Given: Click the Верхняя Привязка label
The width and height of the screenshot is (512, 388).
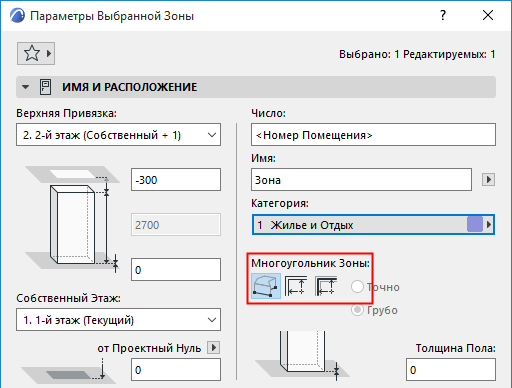Looking at the screenshot, I should click(66, 113).
